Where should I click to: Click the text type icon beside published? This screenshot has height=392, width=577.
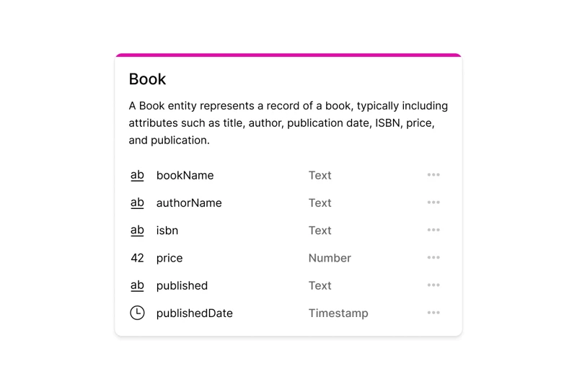click(x=137, y=285)
